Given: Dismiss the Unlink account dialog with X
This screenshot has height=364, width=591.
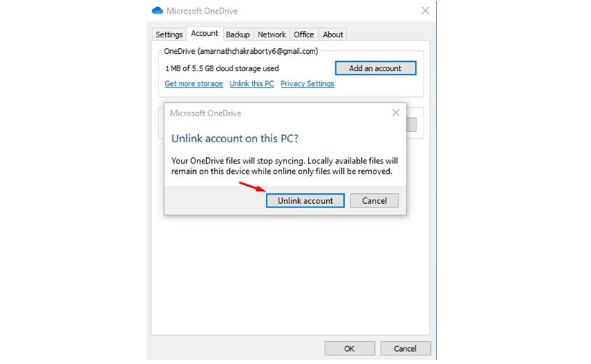Looking at the screenshot, I should pyautogui.click(x=395, y=113).
